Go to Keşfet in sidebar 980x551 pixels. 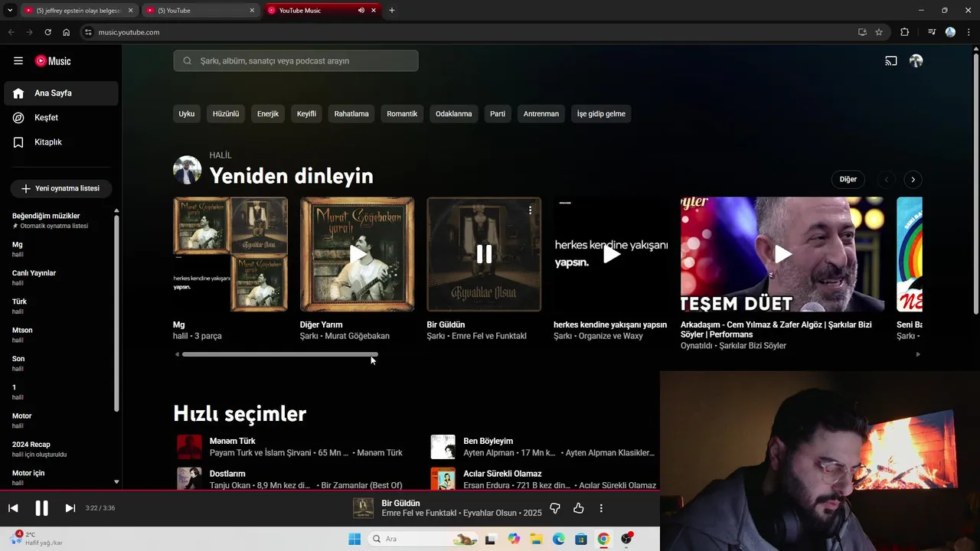click(x=60, y=117)
